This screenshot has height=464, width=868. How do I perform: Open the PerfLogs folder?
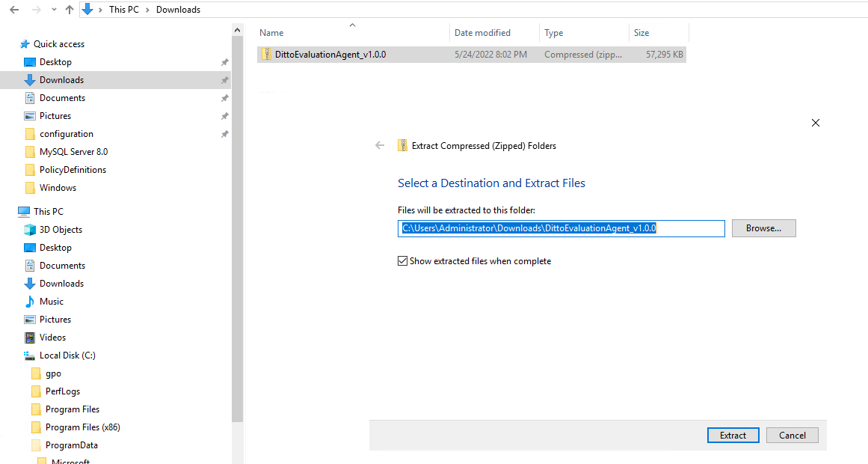[x=63, y=391]
